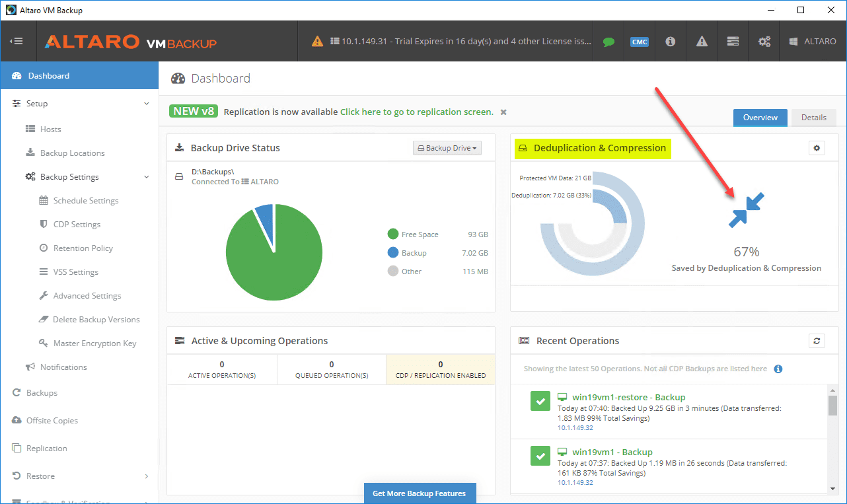Viewport: 847px width, 504px height.
Task: Click the info icon beside CDP Backups note
Action: click(778, 369)
